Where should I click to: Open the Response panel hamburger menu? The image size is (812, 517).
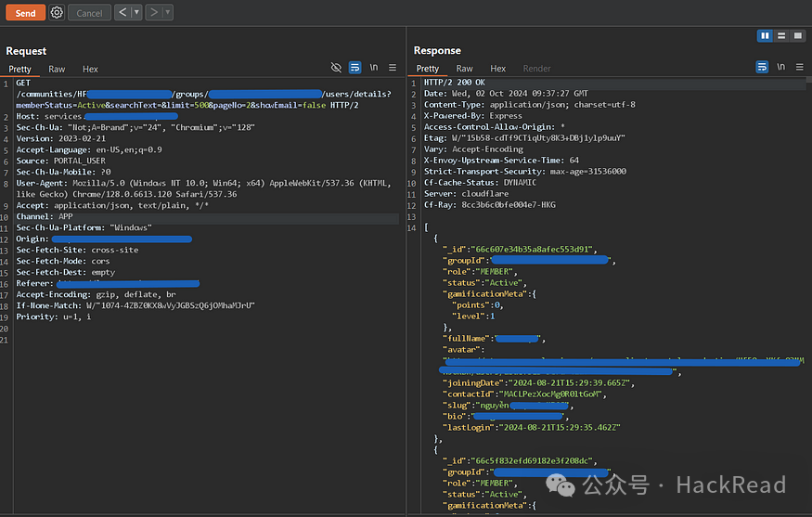pyautogui.click(x=799, y=68)
